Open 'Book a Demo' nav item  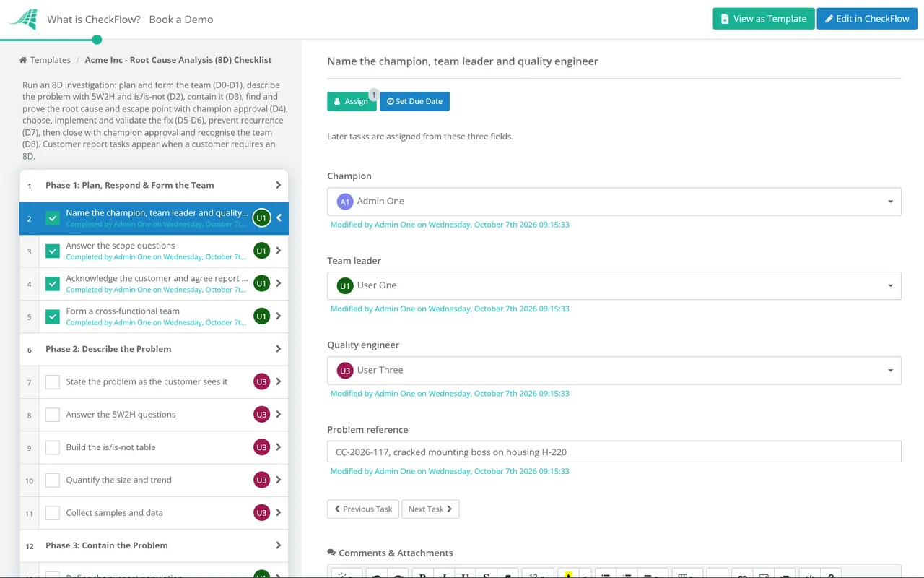[x=181, y=20]
